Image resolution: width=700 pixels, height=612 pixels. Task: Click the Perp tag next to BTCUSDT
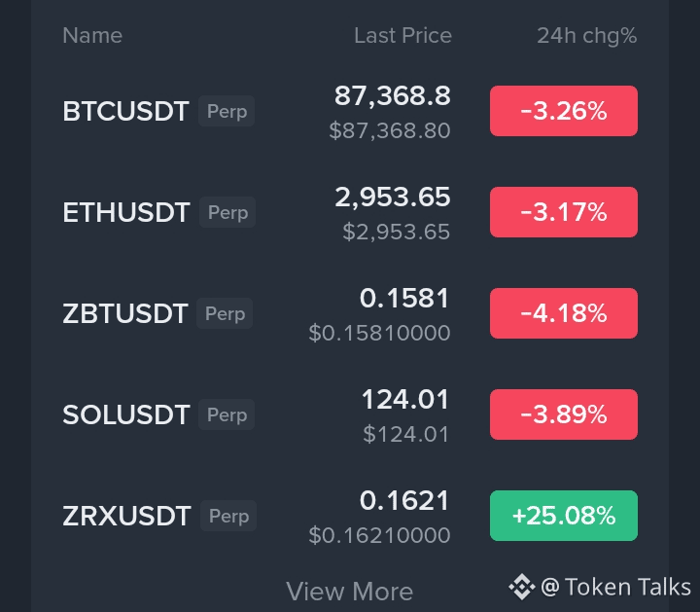point(227,111)
